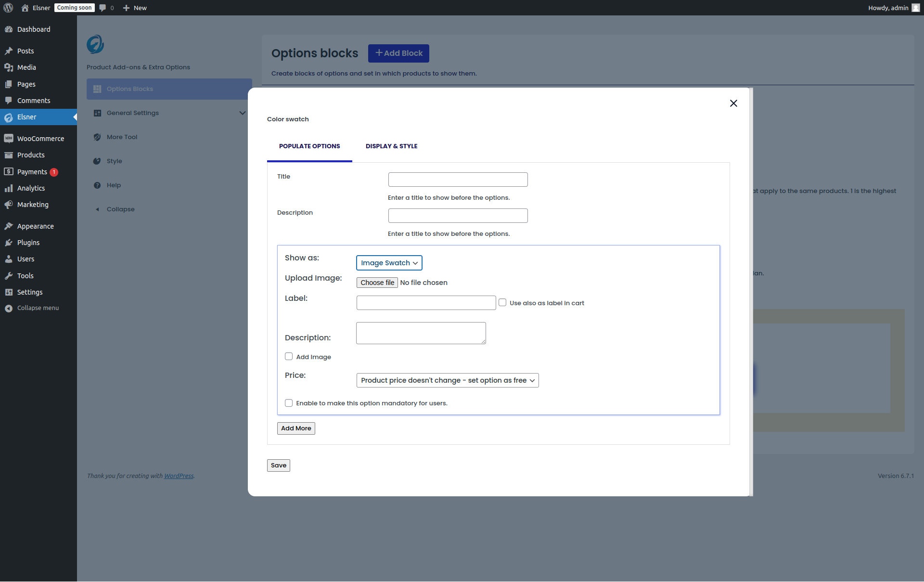Click the Help question mark icon

pyautogui.click(x=97, y=185)
